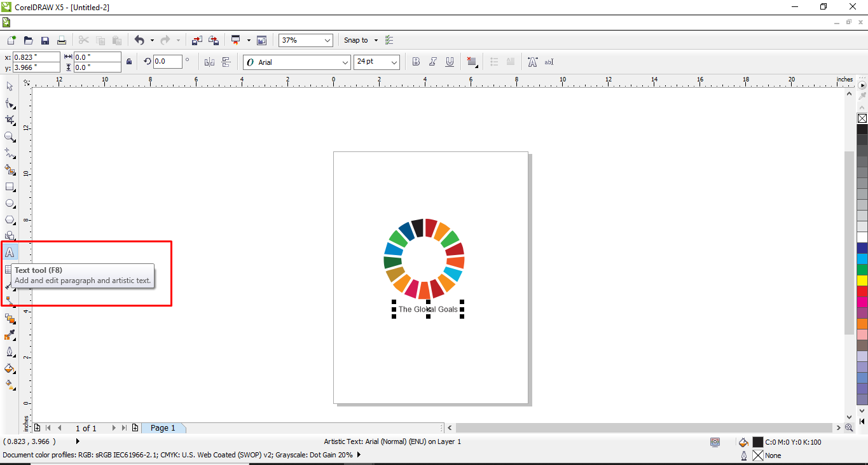Mirror text horizontally

(209, 62)
